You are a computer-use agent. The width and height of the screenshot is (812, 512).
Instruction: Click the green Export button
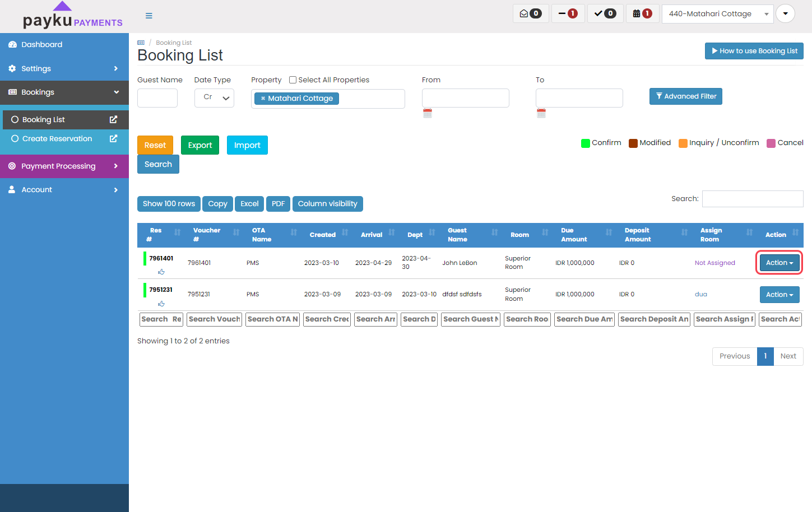200,145
